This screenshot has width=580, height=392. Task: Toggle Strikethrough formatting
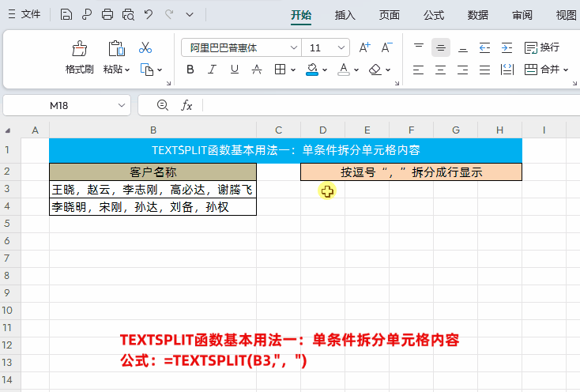[x=257, y=70]
